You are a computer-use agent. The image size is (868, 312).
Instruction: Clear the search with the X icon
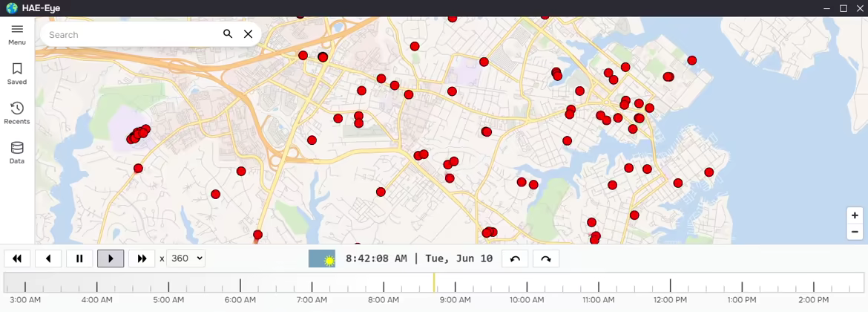(x=248, y=34)
